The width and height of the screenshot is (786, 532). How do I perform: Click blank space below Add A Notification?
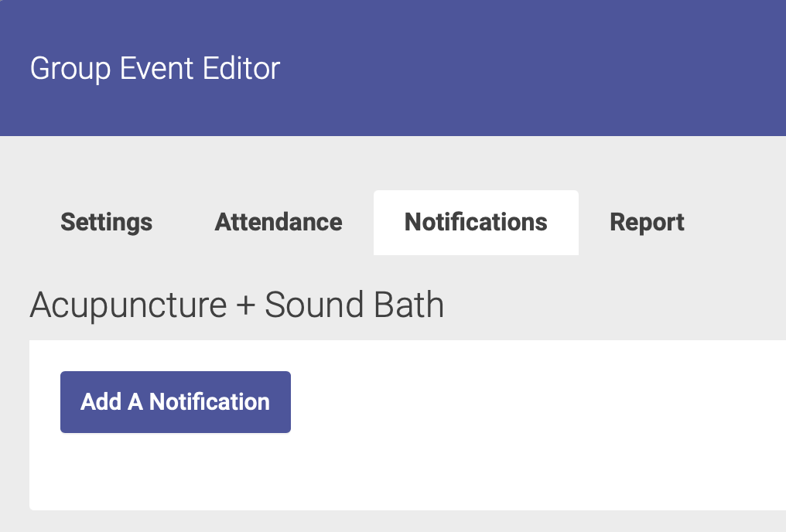click(176, 472)
